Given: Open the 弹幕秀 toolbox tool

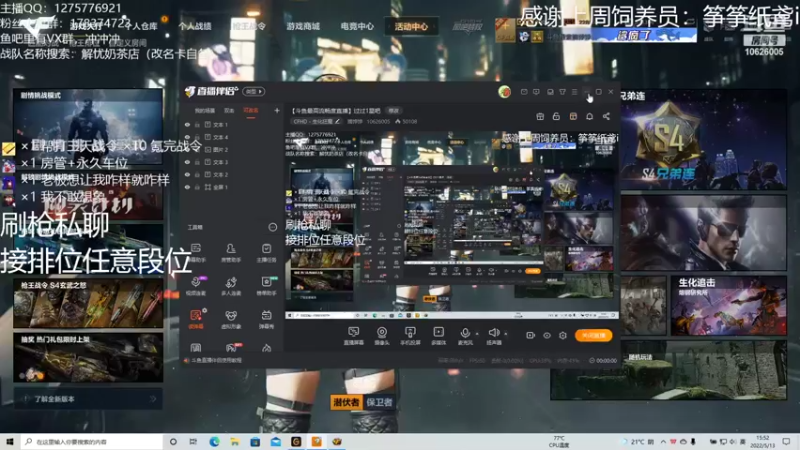Looking at the screenshot, I should [266, 319].
